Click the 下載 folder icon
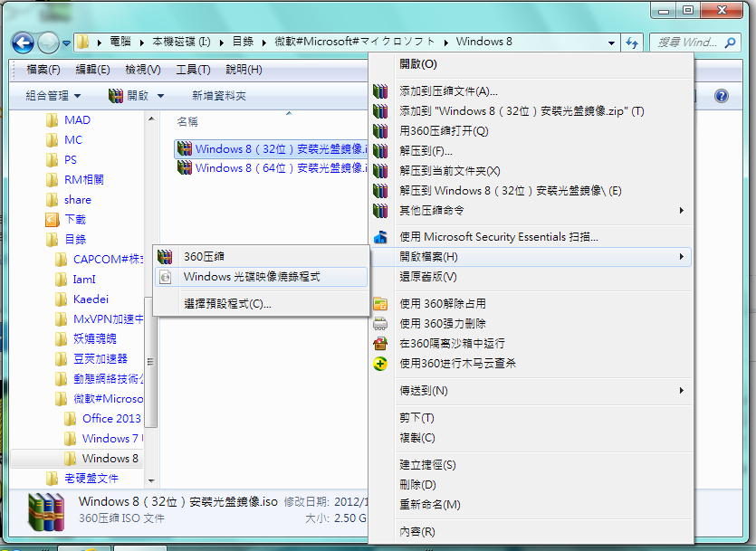This screenshot has width=756, height=551. click(53, 220)
